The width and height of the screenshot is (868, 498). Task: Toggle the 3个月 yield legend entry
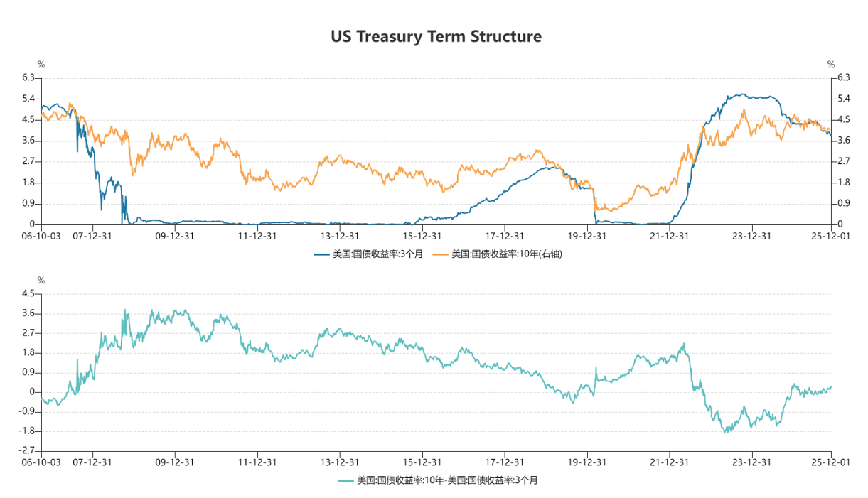(x=377, y=254)
